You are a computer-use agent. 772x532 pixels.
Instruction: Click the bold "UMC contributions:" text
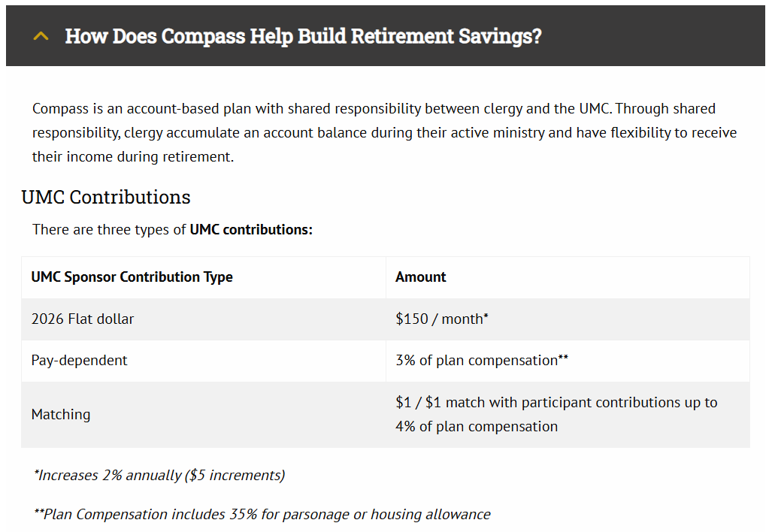[x=251, y=229]
